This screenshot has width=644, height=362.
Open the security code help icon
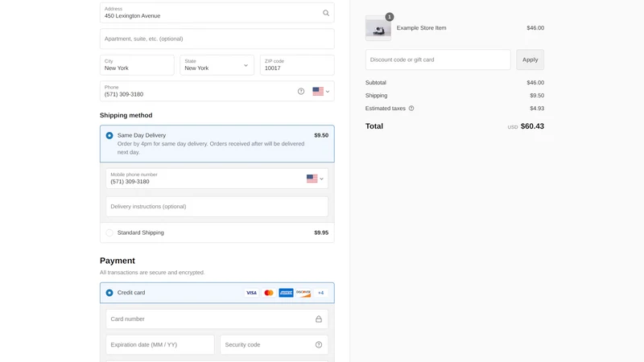click(319, 345)
